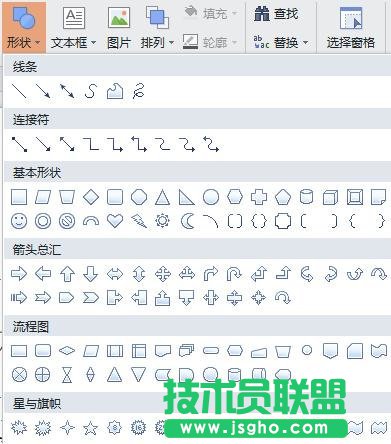Select the left-right arrow block shape
Image resolution: width=391 pixels, height=444 pixels.
point(115,274)
